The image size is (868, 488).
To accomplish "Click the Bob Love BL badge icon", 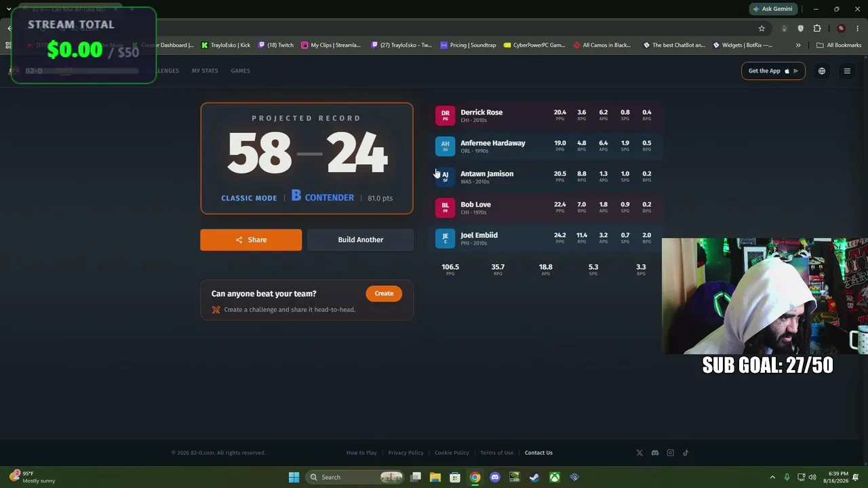I will click(x=445, y=207).
